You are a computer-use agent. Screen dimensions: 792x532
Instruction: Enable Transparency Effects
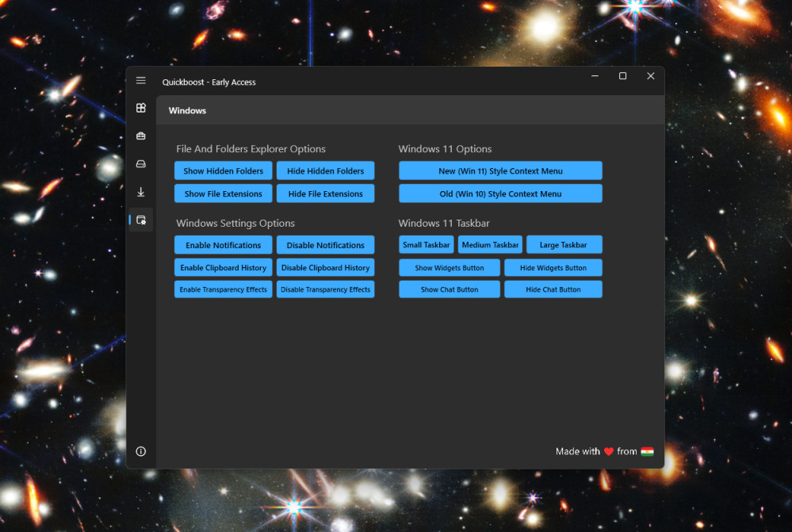[x=224, y=289]
